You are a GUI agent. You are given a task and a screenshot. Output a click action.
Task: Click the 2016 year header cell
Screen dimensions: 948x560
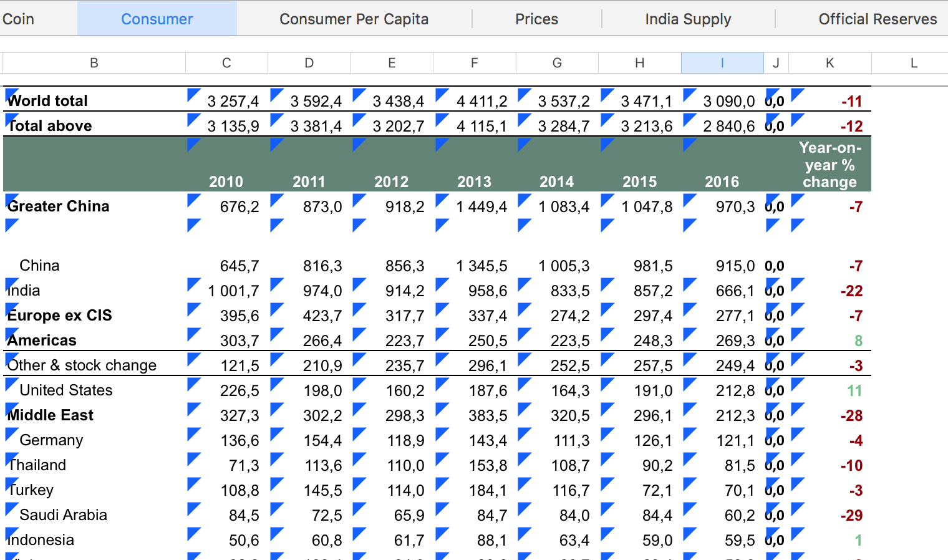click(x=722, y=181)
